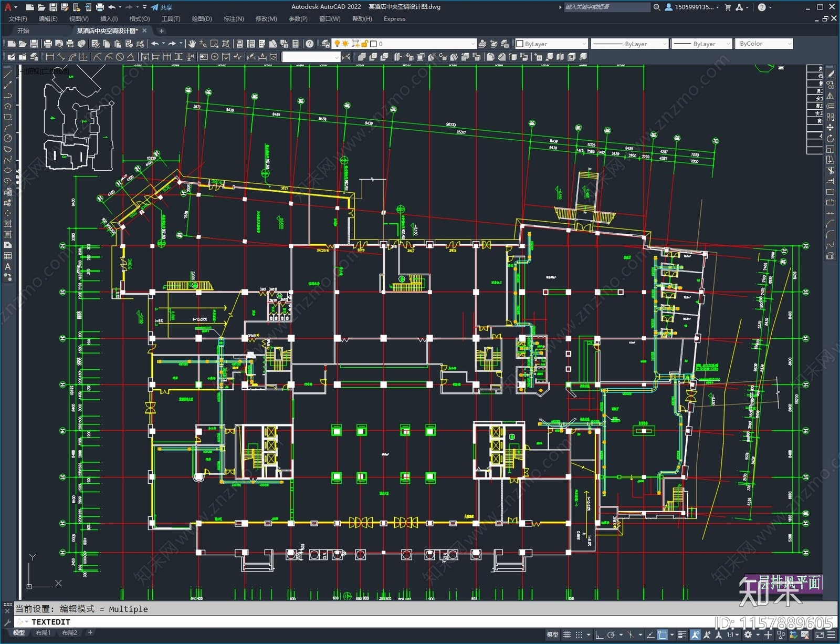The width and height of the screenshot is (840, 644).
Task: Open the QuickCalc calculator icon
Action: pos(296,44)
